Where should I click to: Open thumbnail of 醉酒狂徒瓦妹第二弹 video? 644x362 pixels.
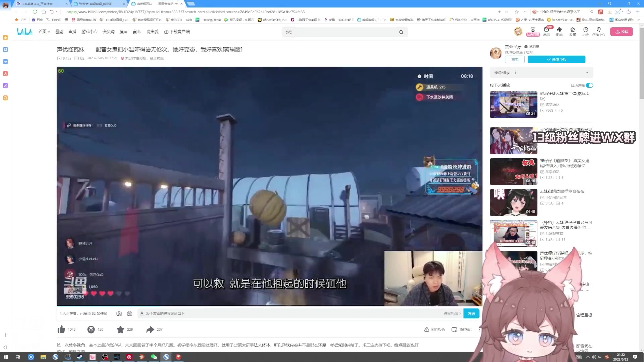tap(514, 105)
